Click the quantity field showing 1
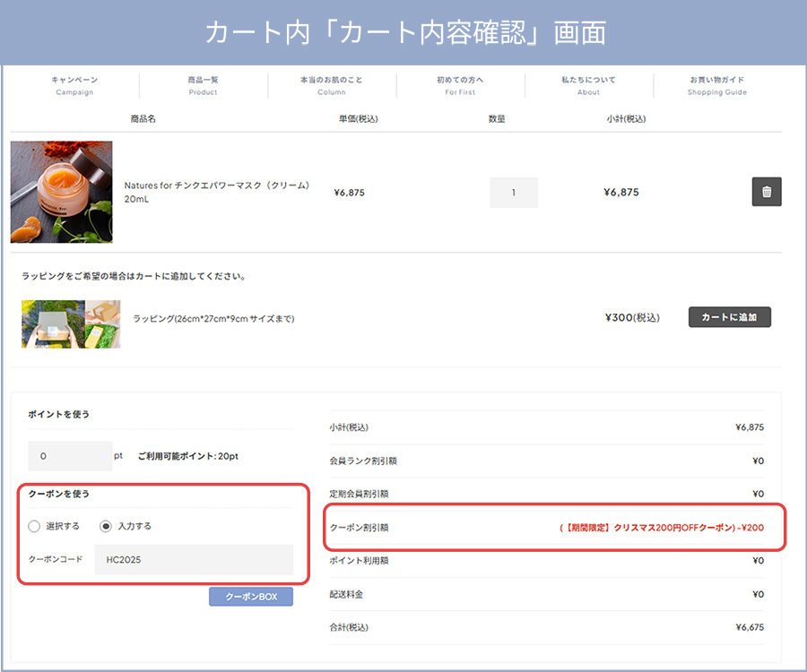This screenshot has height=672, width=807. tap(514, 193)
